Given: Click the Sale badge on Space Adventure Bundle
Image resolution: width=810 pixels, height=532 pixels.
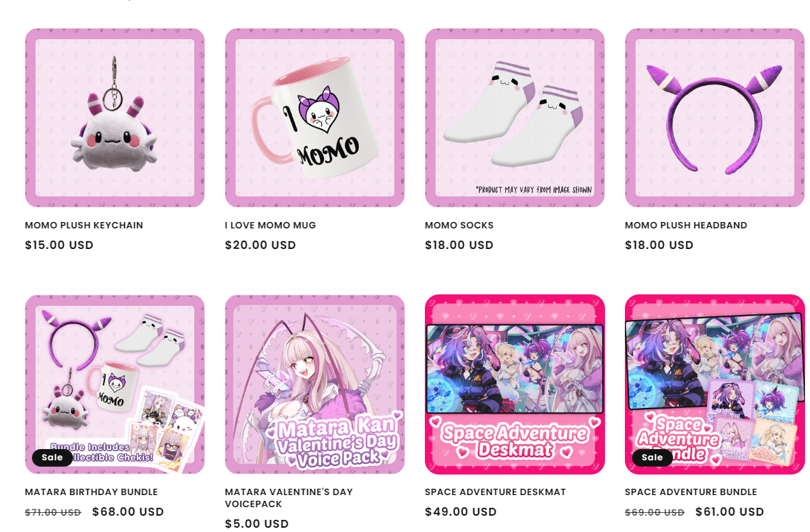Looking at the screenshot, I should tap(652, 458).
